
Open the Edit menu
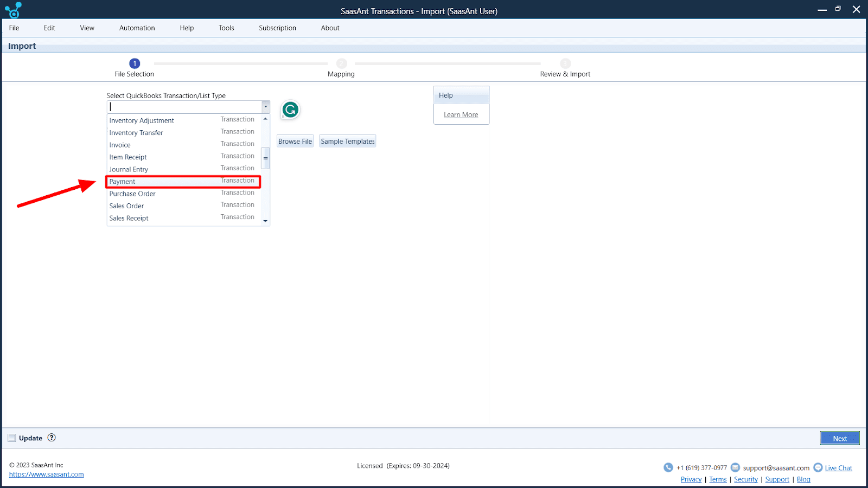coord(49,28)
